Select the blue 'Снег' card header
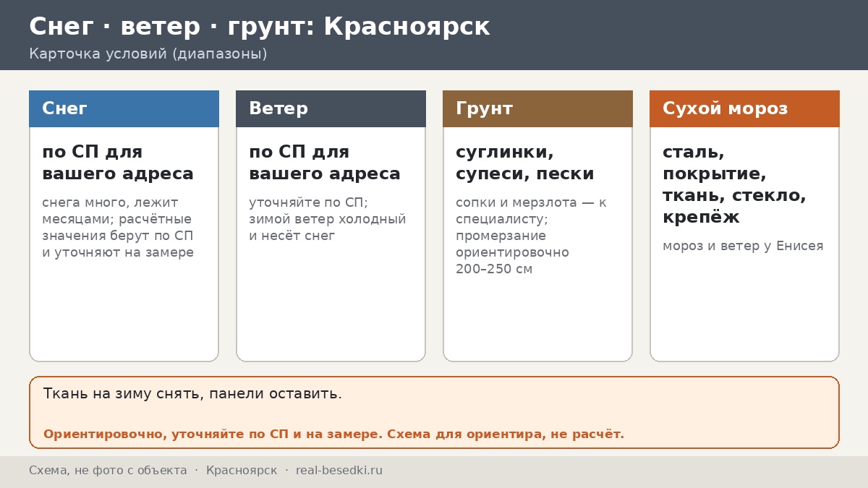Image resolution: width=868 pixels, height=488 pixels. [x=124, y=108]
